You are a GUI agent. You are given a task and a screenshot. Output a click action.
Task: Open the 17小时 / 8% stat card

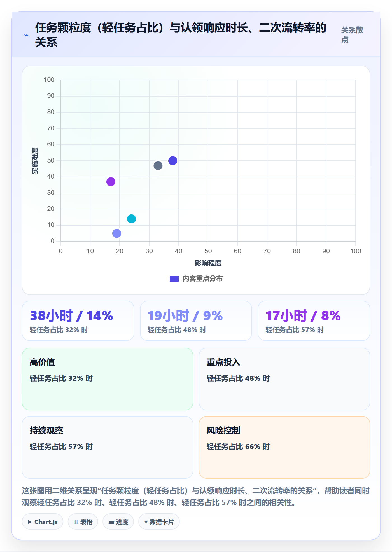tap(314, 321)
